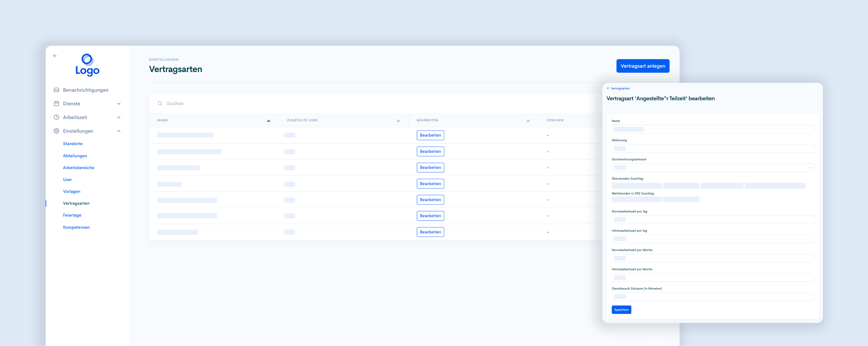Click the back arrow above the logo
The height and width of the screenshot is (346, 868).
55,56
